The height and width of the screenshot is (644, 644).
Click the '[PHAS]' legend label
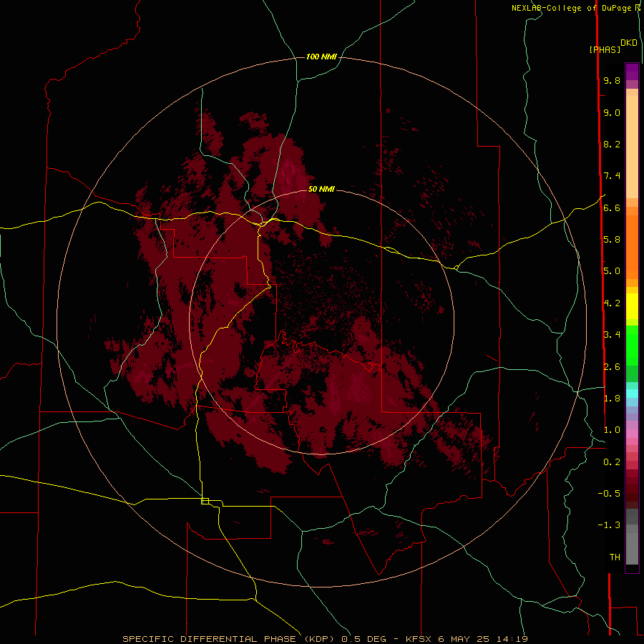pos(605,49)
